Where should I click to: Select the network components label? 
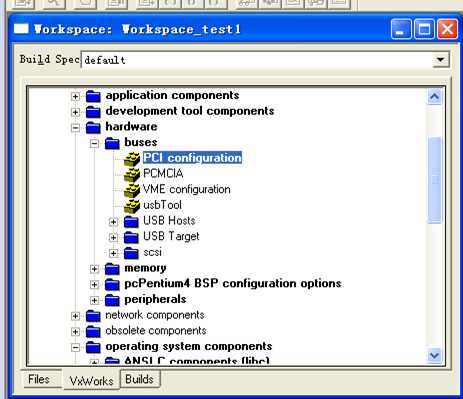[x=155, y=315]
